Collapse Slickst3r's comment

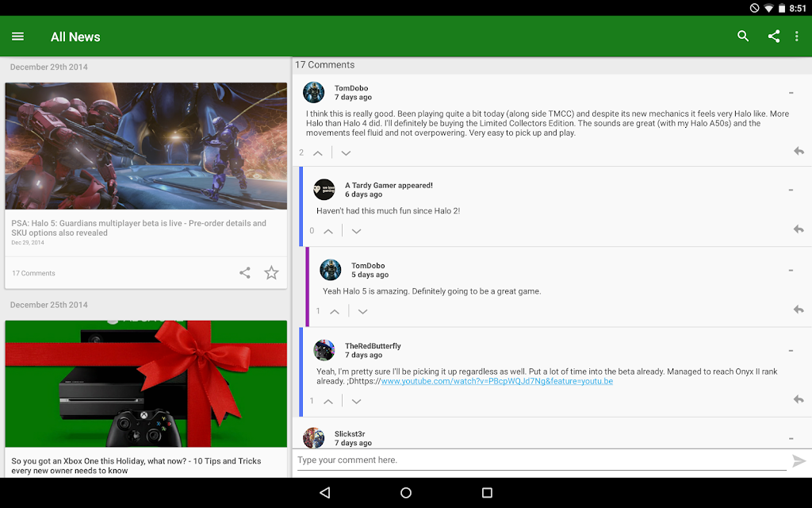pyautogui.click(x=791, y=438)
